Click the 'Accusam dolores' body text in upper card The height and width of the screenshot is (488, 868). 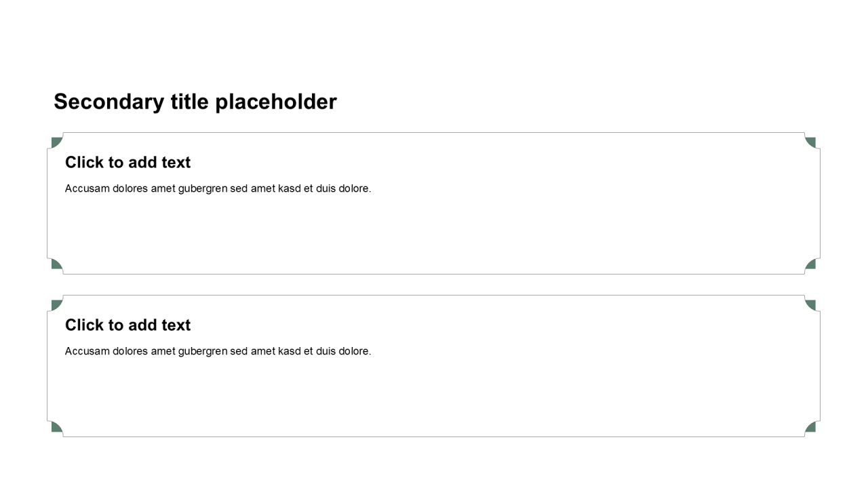point(218,188)
